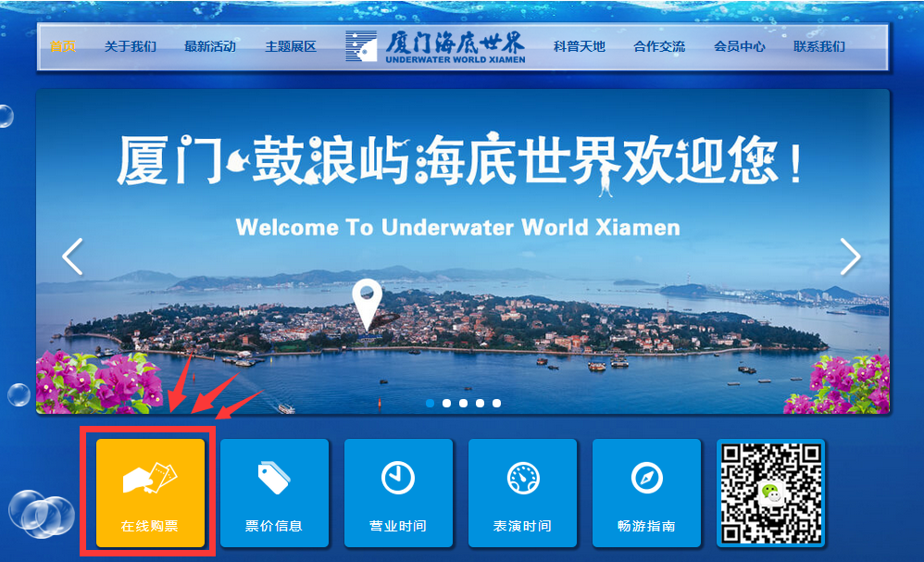Click the map pin on the island
Screen dimensions: 924x562
point(368,304)
